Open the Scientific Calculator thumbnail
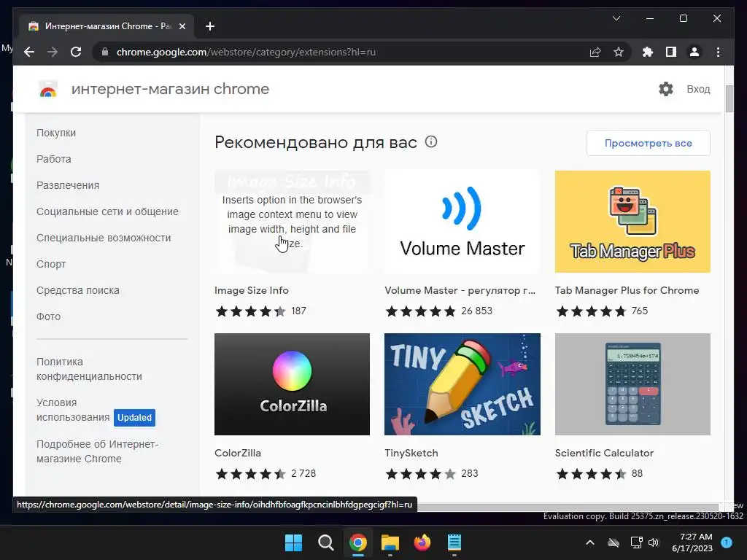Viewport: 747px width, 560px height. (x=632, y=384)
